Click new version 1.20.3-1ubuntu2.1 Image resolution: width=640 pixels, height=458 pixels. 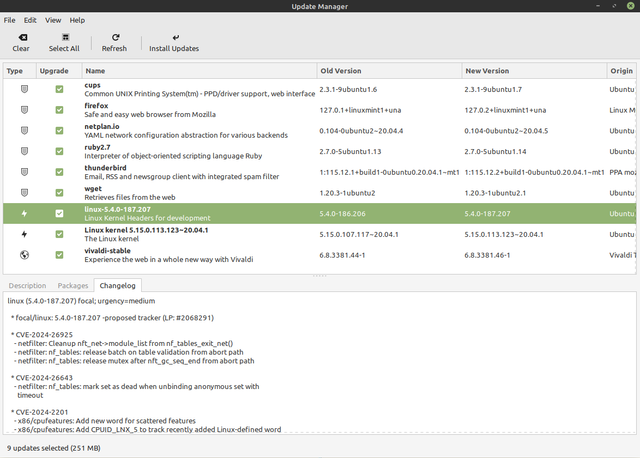tap(495, 193)
